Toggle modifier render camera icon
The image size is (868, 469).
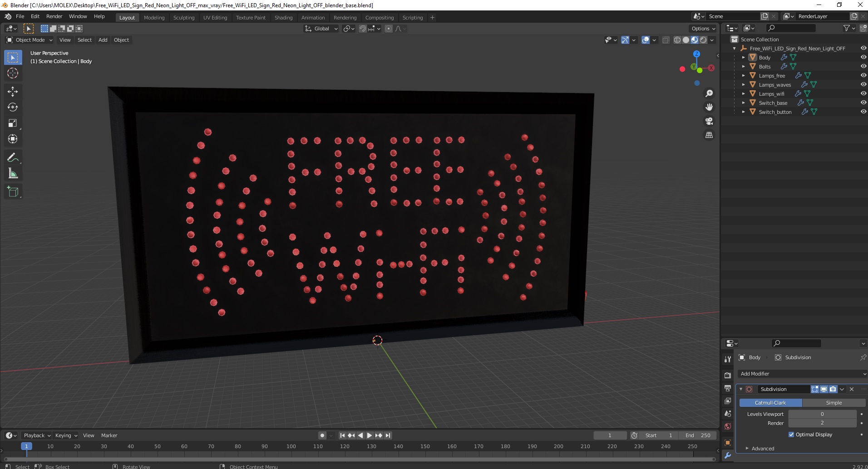[833, 389]
